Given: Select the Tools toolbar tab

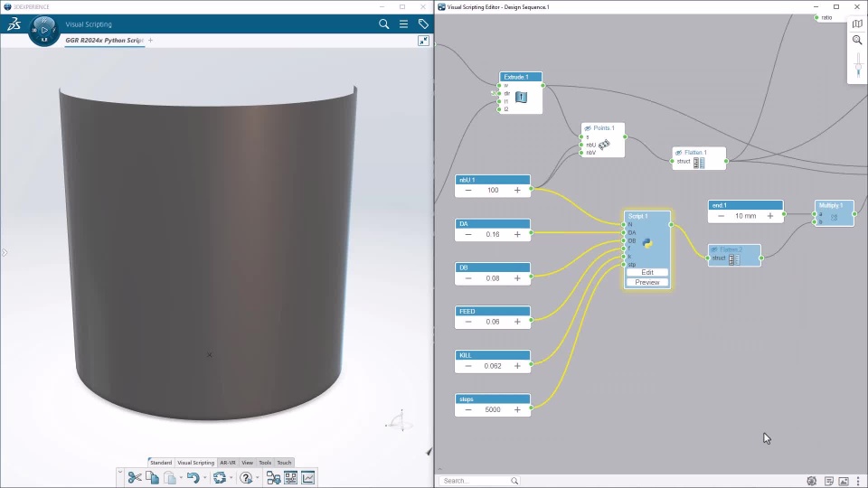Looking at the screenshot, I should click(x=265, y=463).
